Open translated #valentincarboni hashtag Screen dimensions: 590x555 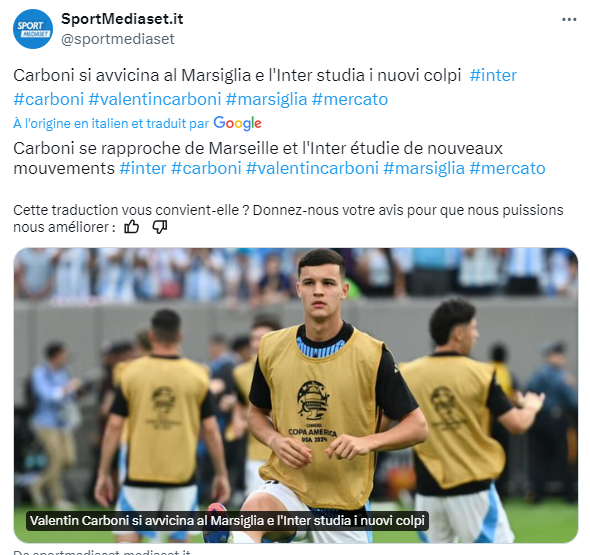pos(312,168)
